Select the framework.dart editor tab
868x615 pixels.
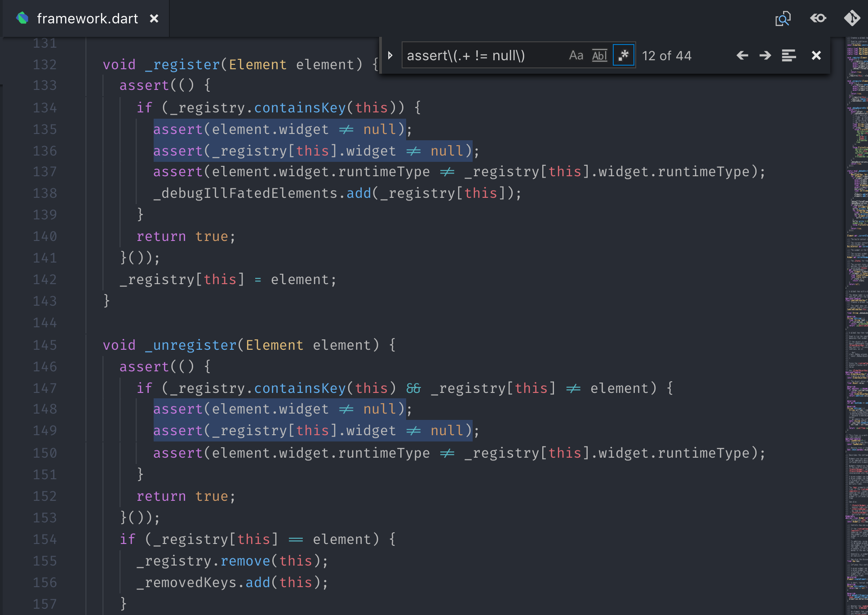click(87, 18)
